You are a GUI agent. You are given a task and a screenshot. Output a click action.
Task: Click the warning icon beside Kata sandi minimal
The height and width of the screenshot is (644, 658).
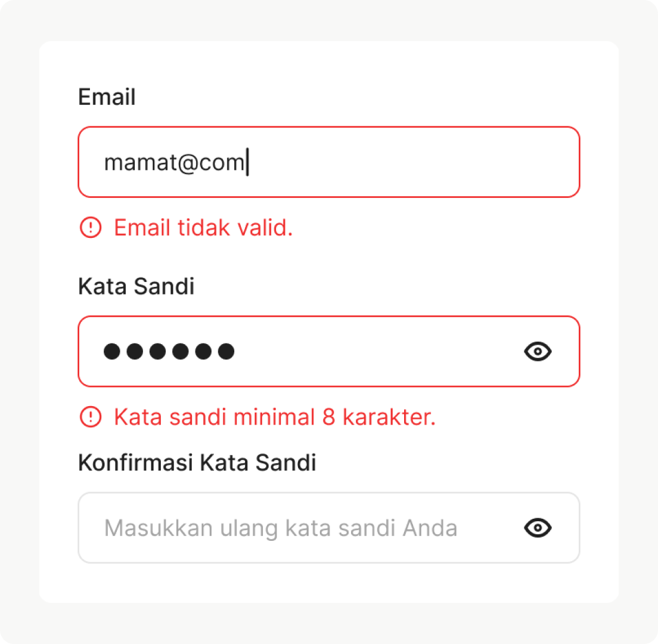point(91,417)
